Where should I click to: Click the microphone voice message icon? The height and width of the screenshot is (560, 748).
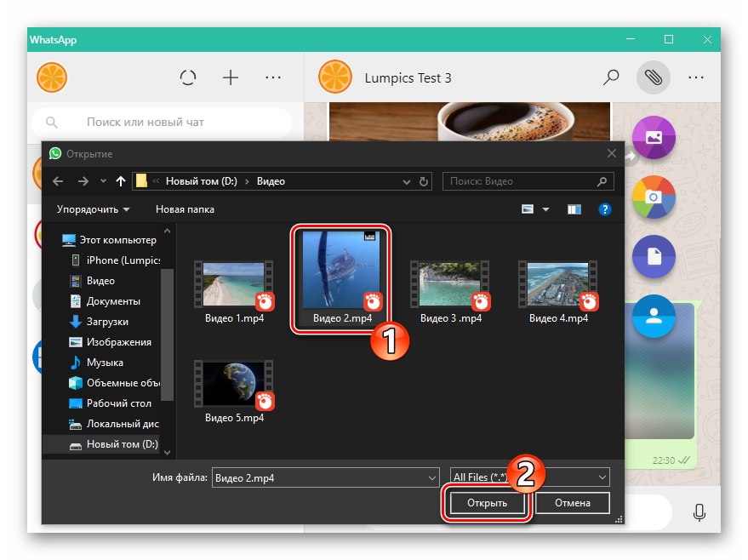click(699, 512)
